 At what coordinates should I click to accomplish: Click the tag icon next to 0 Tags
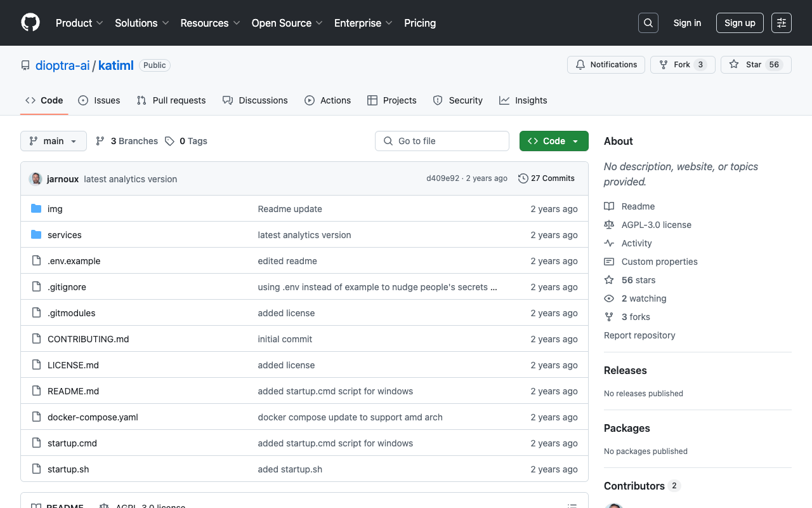coord(169,141)
